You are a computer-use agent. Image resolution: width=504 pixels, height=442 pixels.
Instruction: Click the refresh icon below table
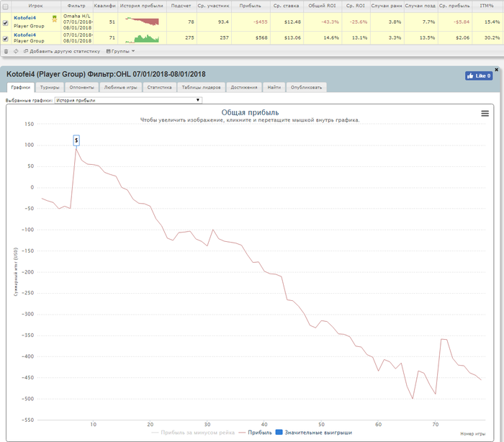pos(16,51)
